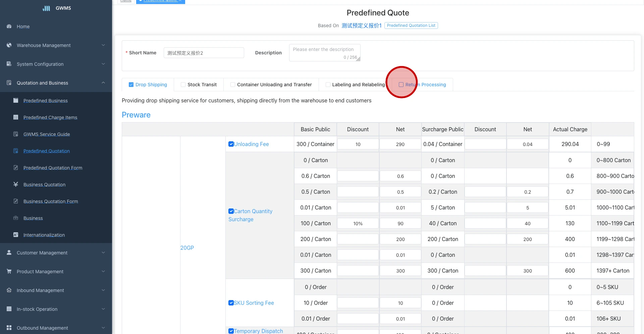Click the Actual Charge value 290.04

point(570,144)
